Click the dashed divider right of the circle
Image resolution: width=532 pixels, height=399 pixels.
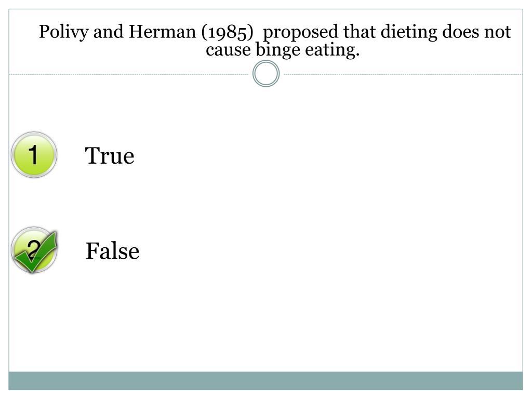(x=403, y=74)
